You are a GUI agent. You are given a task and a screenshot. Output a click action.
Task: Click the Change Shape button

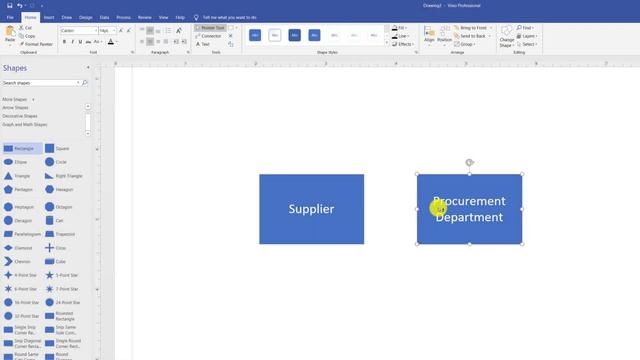click(507, 36)
